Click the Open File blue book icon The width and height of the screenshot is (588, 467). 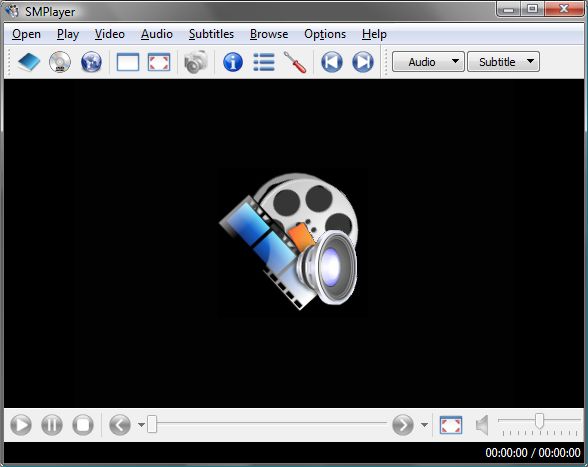tap(29, 62)
